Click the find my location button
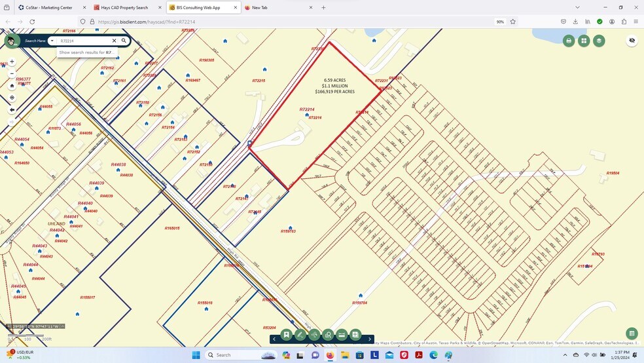Image resolution: width=644 pixels, height=363 pixels. point(12,98)
